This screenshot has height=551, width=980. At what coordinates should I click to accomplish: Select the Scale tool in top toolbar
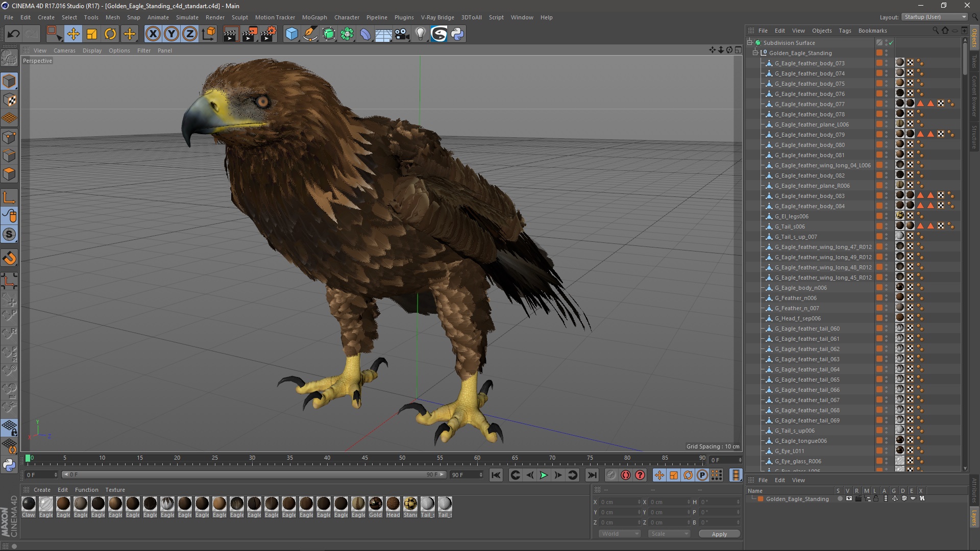pyautogui.click(x=92, y=34)
